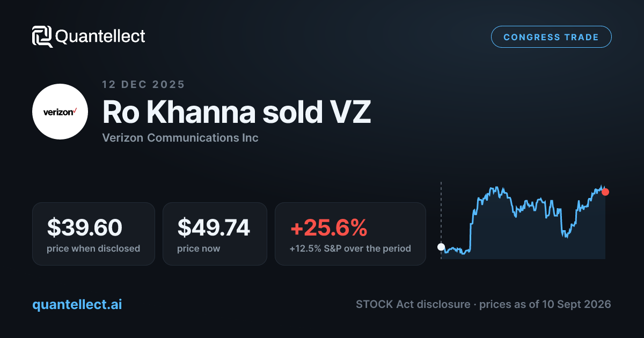Click the Ro Khanna sold VZ headline
The height and width of the screenshot is (338, 644).
[x=237, y=112]
